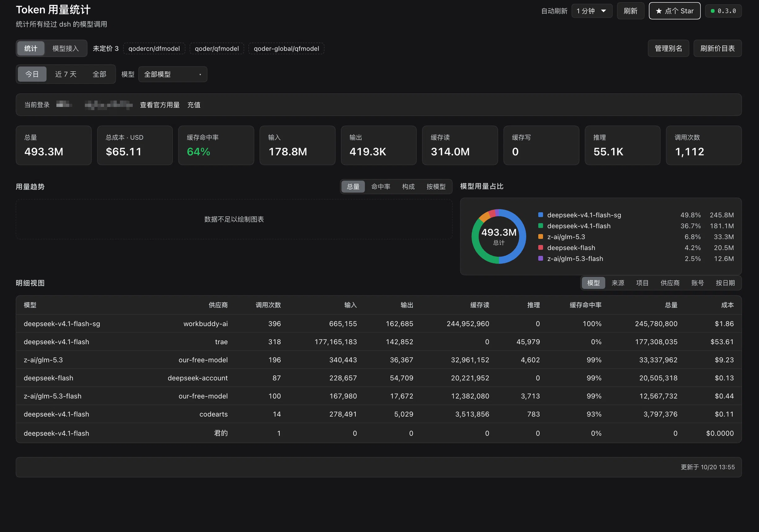The height and width of the screenshot is (532, 759).
Task: Click the red swatch for deepseek-flash
Action: pos(541,248)
